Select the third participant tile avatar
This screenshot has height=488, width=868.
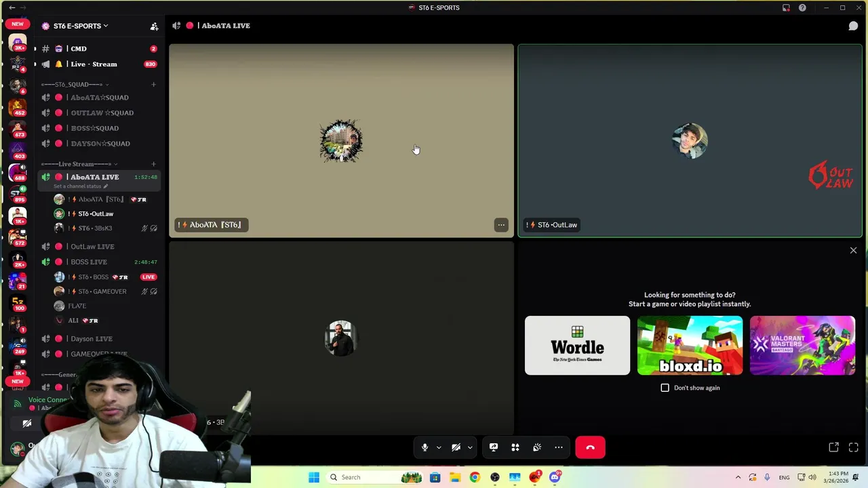(341, 338)
